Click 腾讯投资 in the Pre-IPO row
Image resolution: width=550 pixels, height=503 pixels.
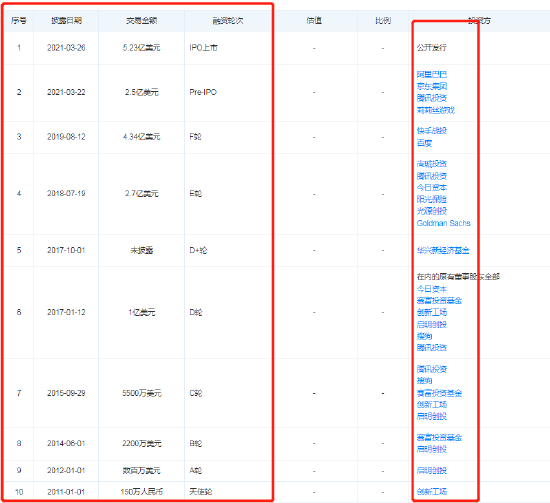[x=431, y=98]
